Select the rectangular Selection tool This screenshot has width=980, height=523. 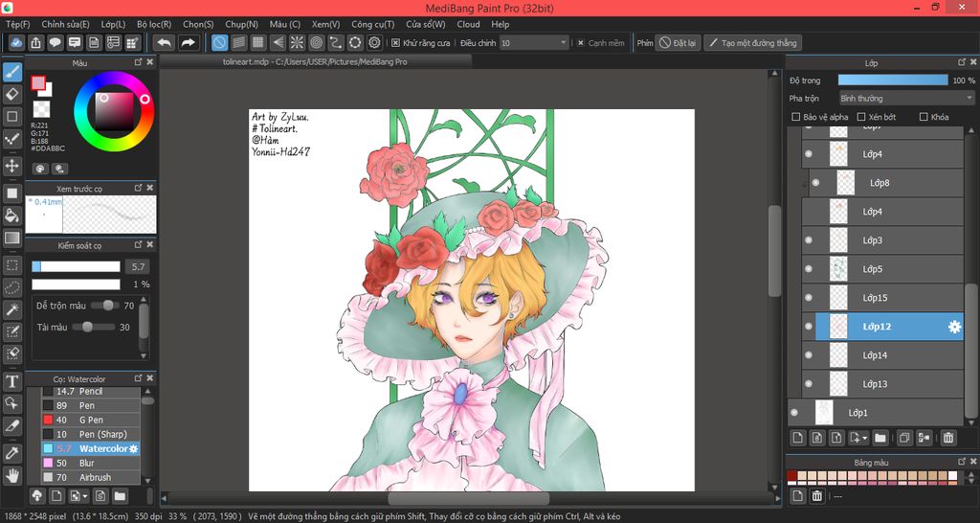click(11, 265)
